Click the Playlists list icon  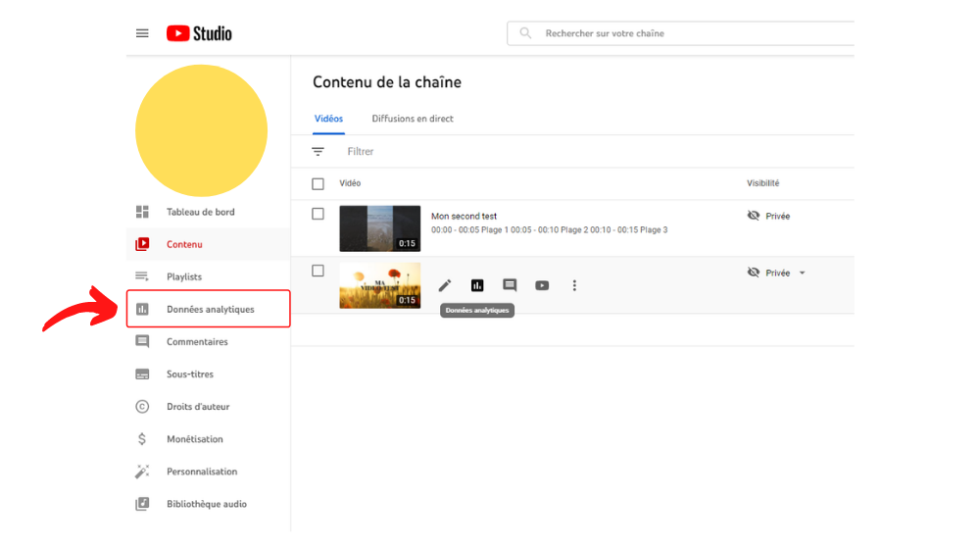pos(142,276)
